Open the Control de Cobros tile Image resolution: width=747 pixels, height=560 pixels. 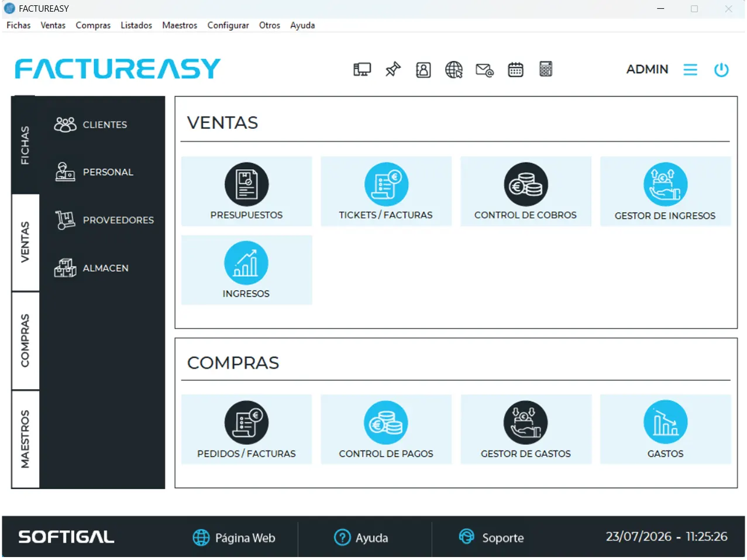526,191
